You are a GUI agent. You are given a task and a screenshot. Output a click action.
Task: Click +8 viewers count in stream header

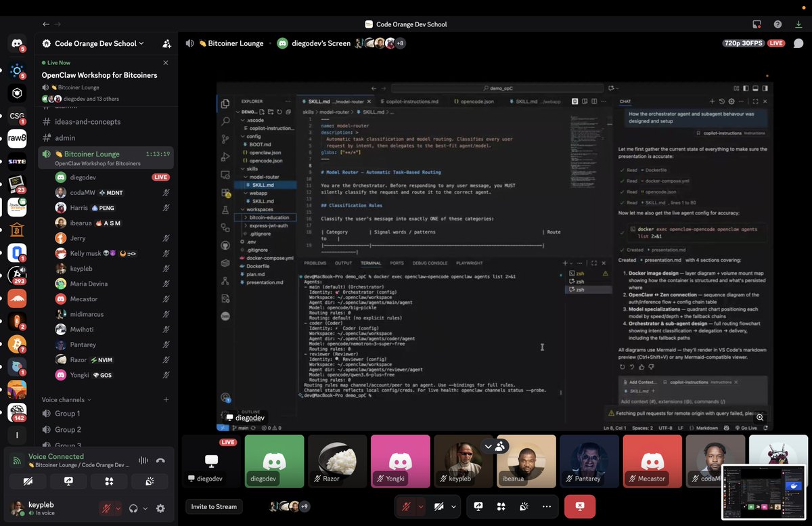(400, 43)
